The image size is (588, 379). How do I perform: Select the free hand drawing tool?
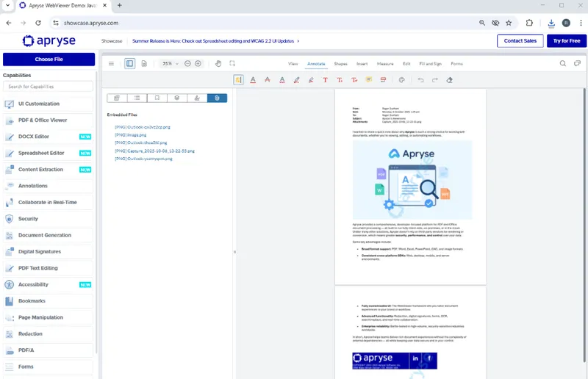pos(296,80)
